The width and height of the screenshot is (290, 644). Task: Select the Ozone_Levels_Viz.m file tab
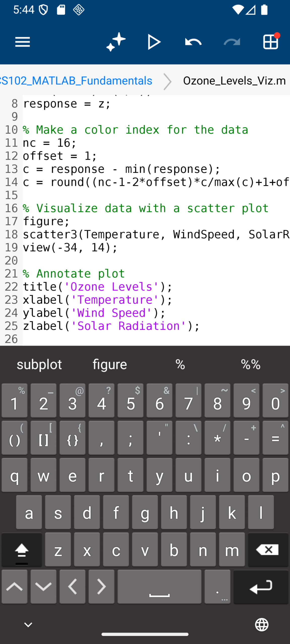click(x=234, y=81)
